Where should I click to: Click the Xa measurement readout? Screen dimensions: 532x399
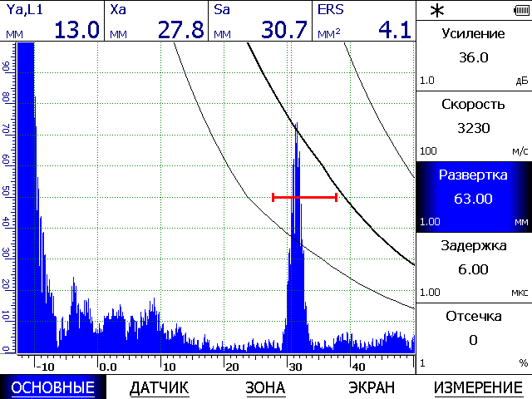pos(156,21)
